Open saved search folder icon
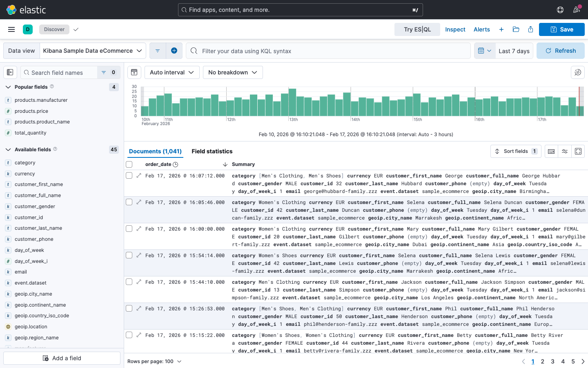 point(516,29)
